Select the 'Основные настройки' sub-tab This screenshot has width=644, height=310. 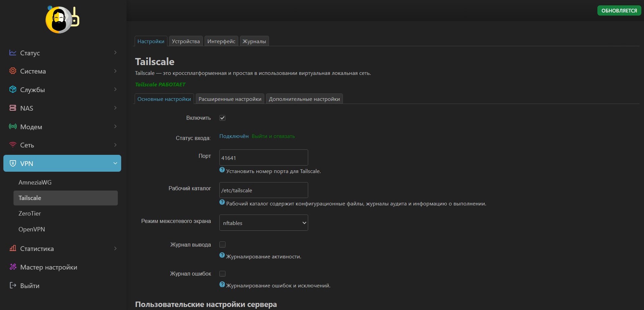(164, 99)
